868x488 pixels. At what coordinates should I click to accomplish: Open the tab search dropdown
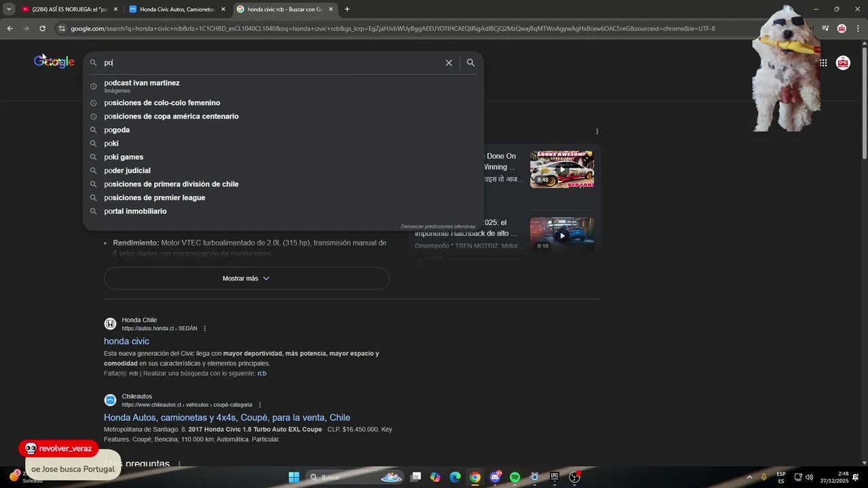pyautogui.click(x=8, y=9)
